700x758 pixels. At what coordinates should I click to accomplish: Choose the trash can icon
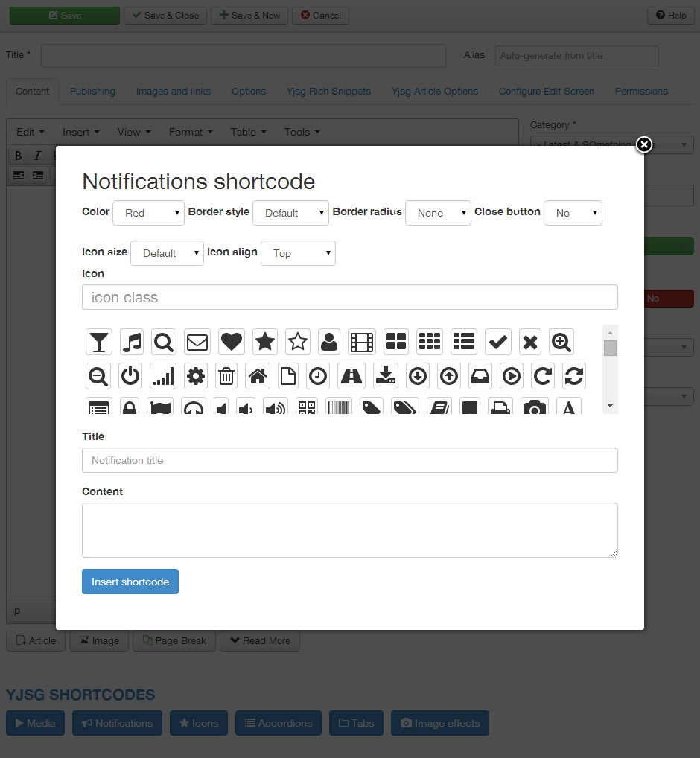pos(226,376)
